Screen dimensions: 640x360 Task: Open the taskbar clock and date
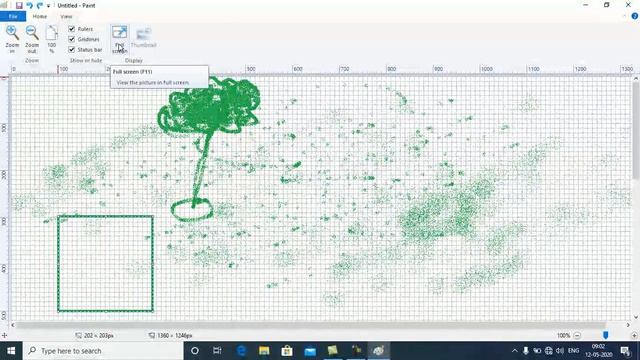point(598,351)
